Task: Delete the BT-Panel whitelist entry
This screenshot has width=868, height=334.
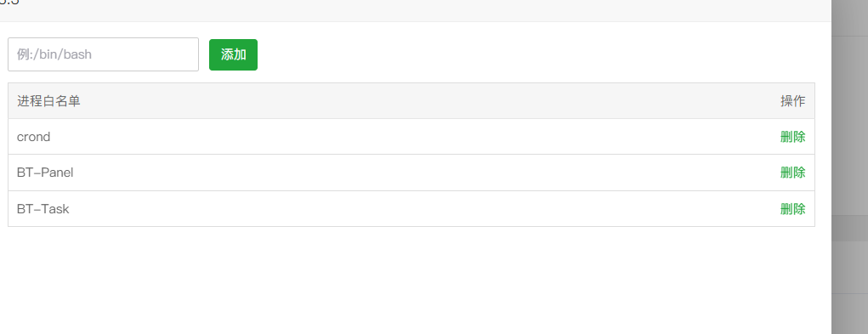Action: [x=792, y=173]
